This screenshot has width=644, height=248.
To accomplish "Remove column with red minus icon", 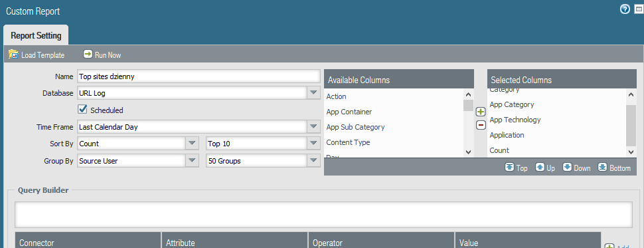I will point(481,125).
